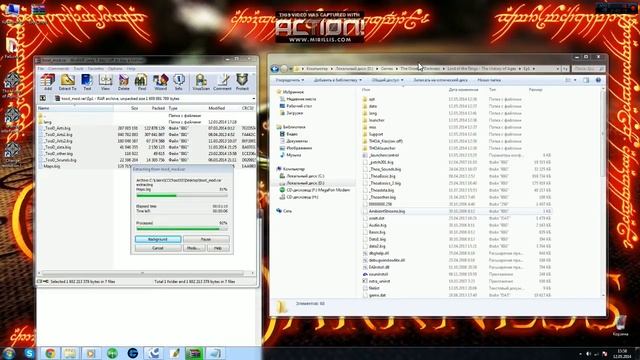Screen dimensions: 640x360
Task: Click the WinRAR horizontal scrollbar
Action: pyautogui.click(x=142, y=273)
